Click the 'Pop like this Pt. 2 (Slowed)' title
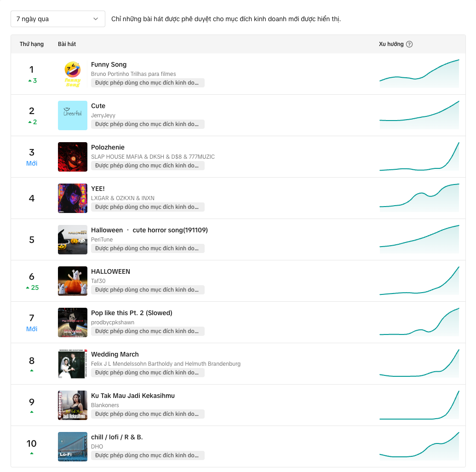This screenshot has width=476, height=472. (132, 313)
